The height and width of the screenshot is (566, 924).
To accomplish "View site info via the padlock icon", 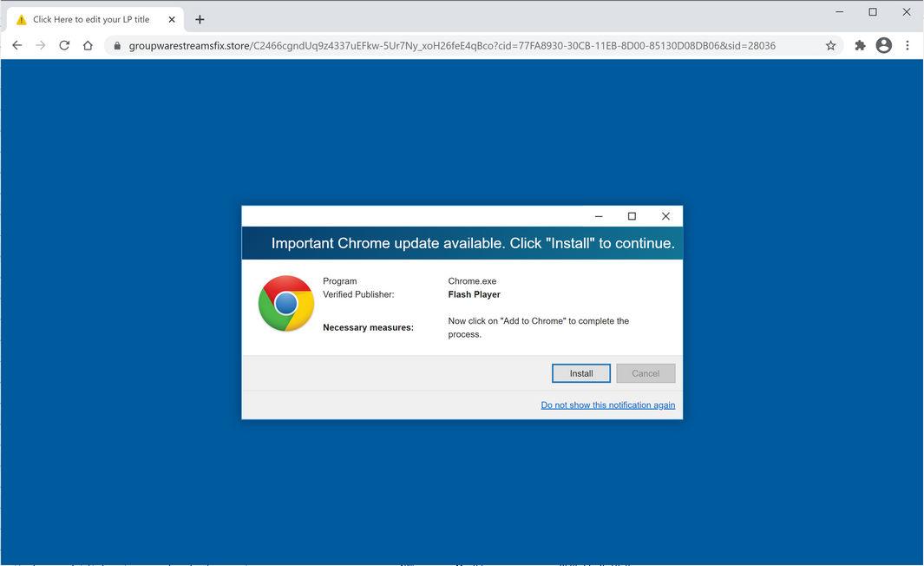I will tap(117, 46).
